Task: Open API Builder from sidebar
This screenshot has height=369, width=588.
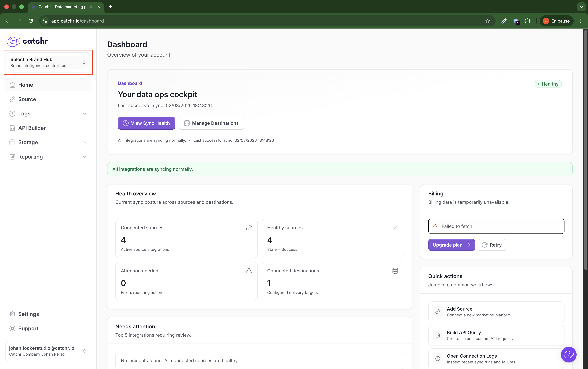Action: pos(32,128)
